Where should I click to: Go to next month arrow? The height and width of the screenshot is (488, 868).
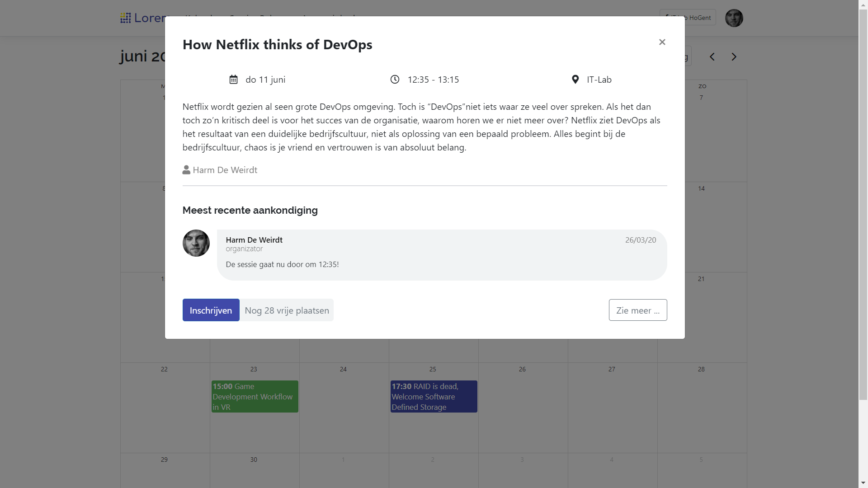point(734,57)
